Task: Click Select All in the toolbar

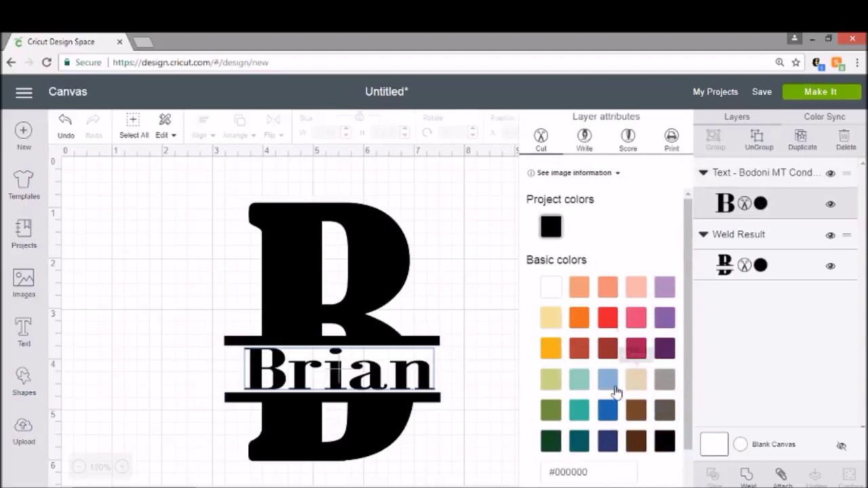Action: 134,126
